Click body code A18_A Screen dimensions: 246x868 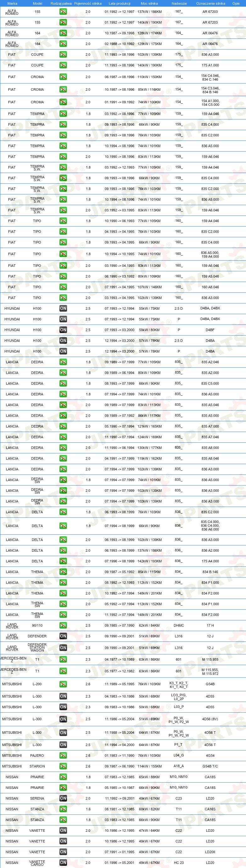[x=179, y=766]
